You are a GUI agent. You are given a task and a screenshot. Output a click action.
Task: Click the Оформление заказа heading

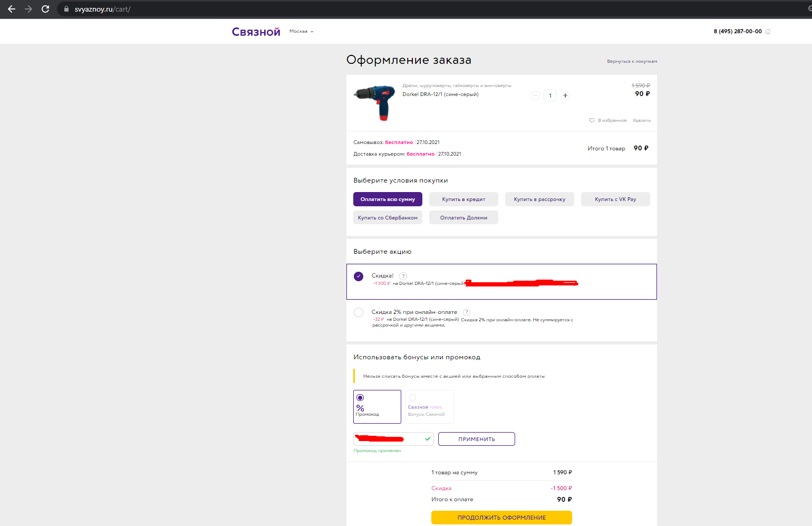(409, 60)
